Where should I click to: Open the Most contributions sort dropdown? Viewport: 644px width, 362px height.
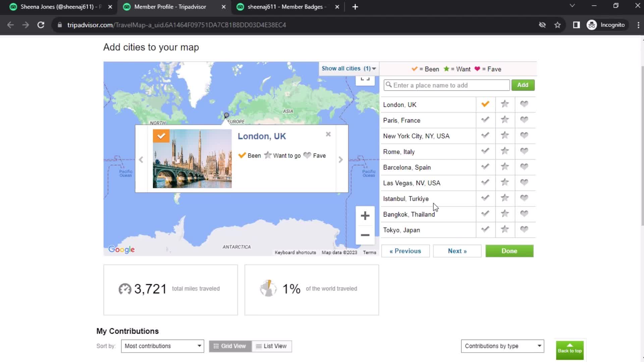point(162,346)
